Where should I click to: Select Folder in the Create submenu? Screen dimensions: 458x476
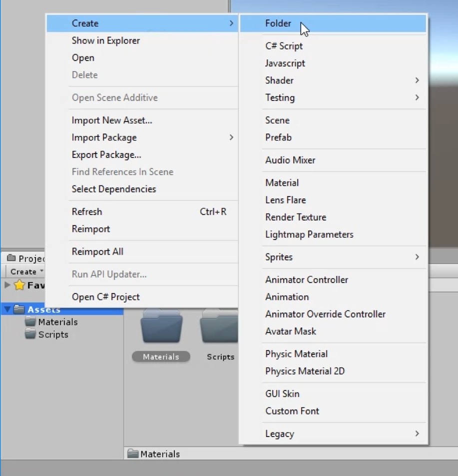[x=333, y=23]
